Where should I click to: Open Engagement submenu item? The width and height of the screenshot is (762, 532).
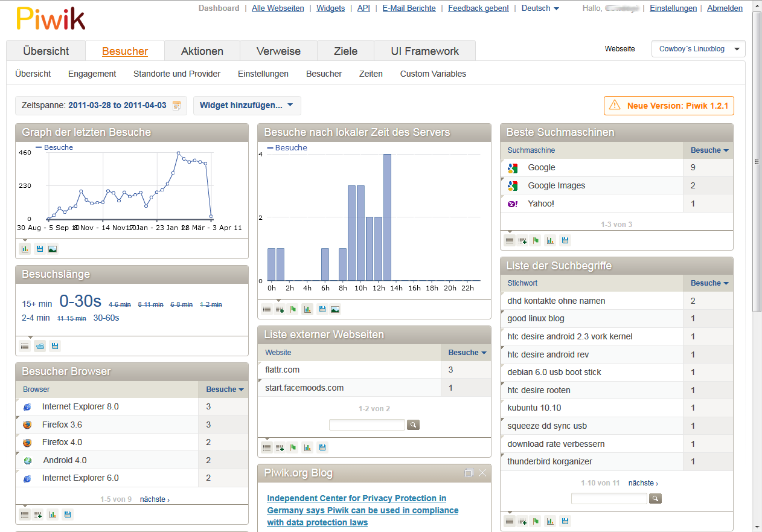(92, 74)
